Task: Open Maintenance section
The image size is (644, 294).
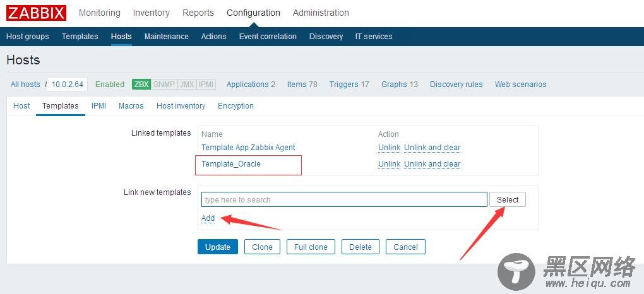Action: 166,36
